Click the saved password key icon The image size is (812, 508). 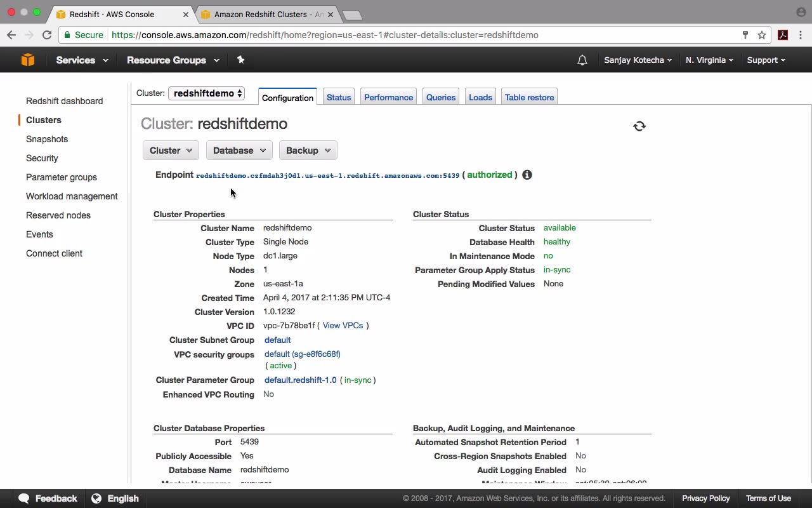(x=745, y=35)
